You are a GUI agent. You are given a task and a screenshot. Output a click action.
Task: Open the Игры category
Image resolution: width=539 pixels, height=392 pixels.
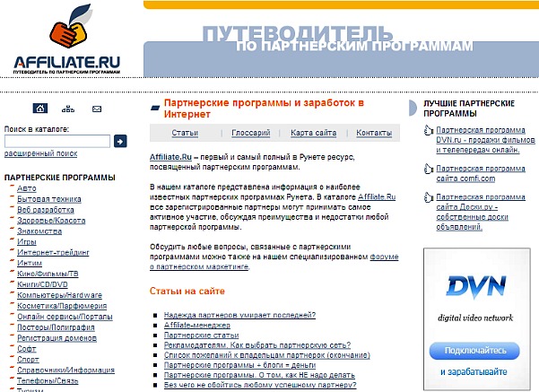coord(27,241)
